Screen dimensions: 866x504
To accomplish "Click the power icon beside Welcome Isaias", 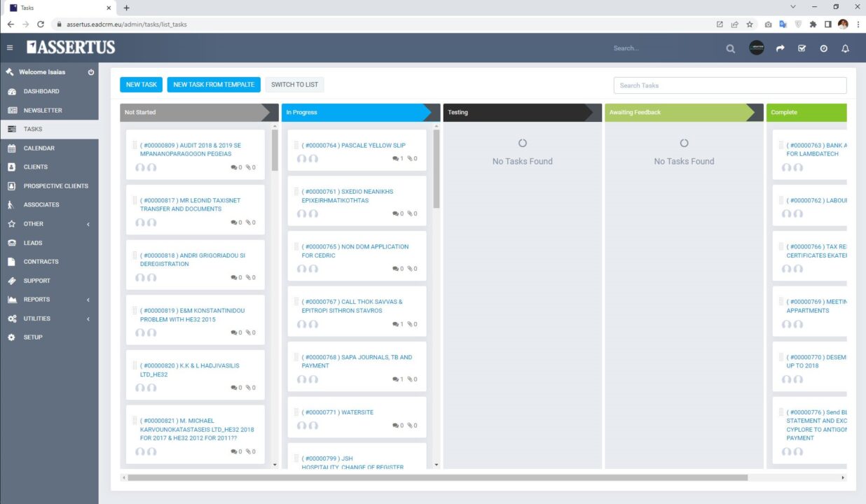I will [x=91, y=72].
